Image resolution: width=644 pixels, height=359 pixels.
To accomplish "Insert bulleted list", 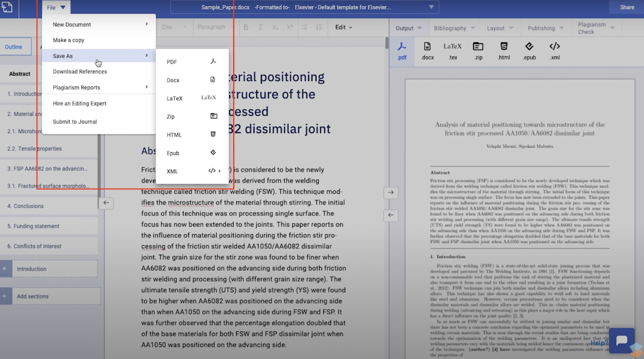I will pos(305,27).
